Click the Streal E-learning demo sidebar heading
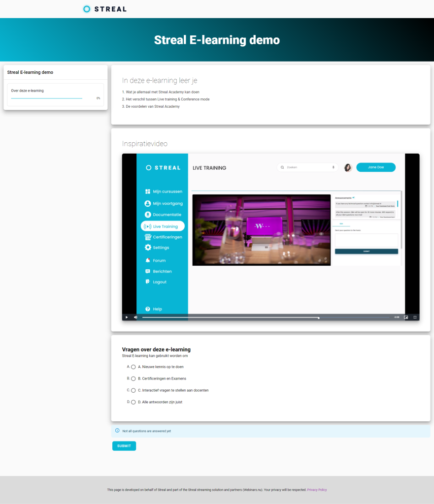Viewport: 434px width, 504px height. (30, 72)
